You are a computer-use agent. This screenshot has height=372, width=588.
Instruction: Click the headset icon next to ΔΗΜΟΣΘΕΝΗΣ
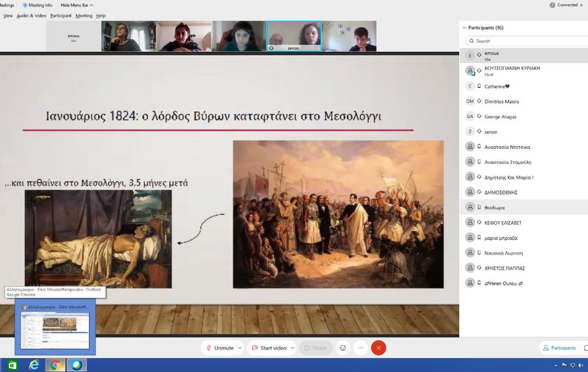pyautogui.click(x=479, y=192)
